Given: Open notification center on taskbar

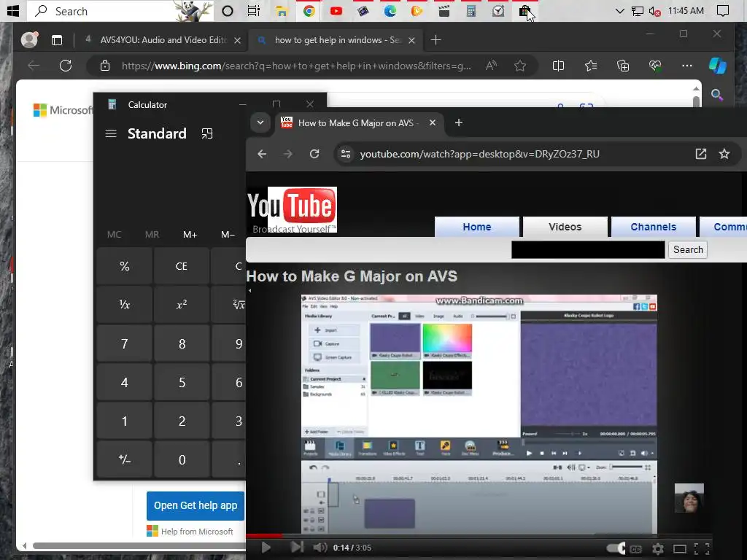Looking at the screenshot, I should (x=722, y=11).
